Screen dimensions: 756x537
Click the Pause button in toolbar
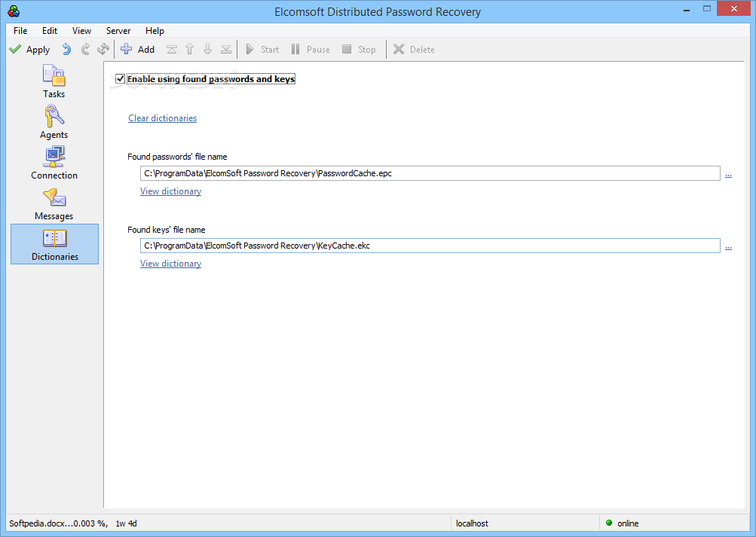tap(311, 49)
